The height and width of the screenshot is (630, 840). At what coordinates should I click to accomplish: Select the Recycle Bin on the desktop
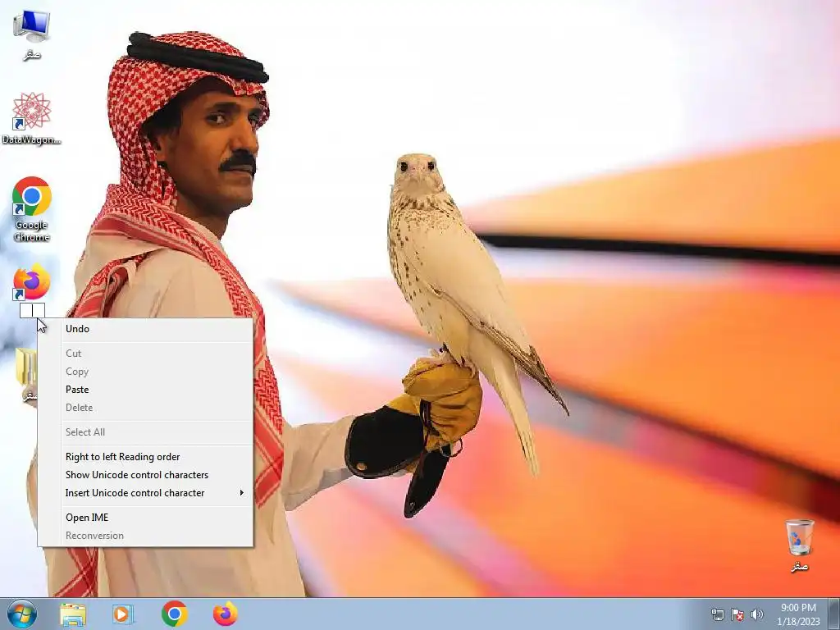coord(799,545)
